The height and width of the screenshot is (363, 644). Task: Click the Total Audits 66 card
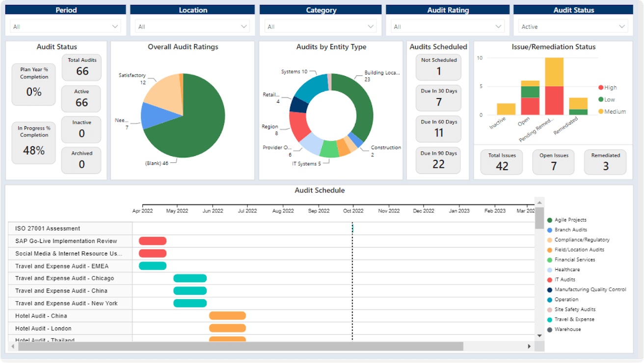(x=81, y=68)
